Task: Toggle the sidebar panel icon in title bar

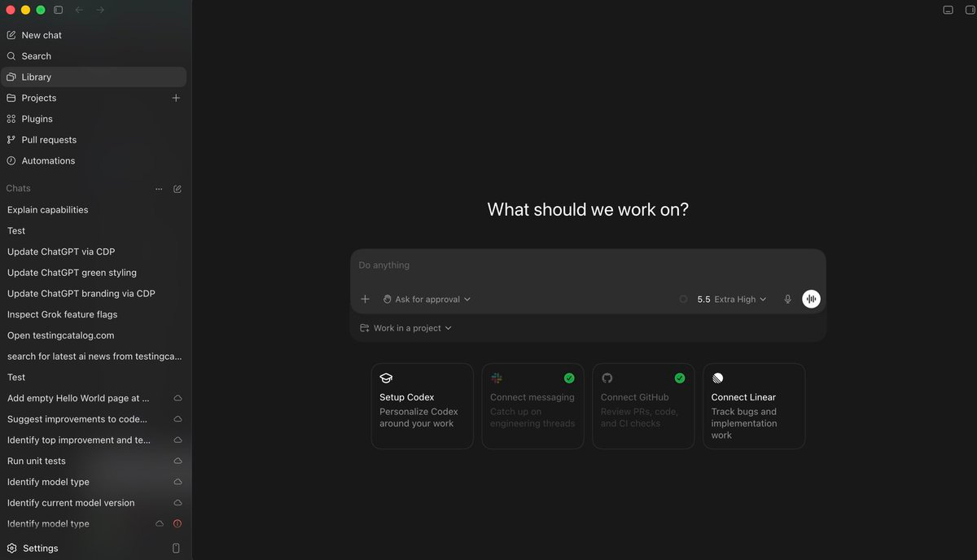Action: pos(59,10)
